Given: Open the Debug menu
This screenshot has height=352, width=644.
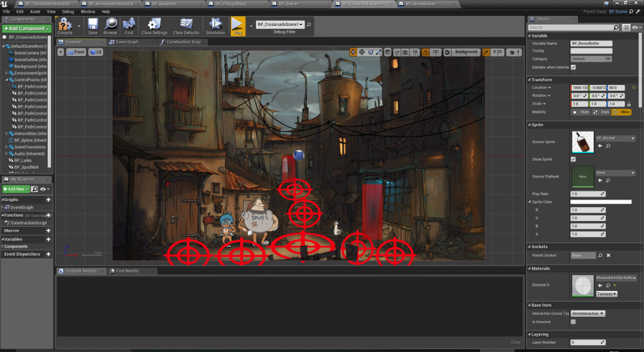Looking at the screenshot, I should click(68, 11).
